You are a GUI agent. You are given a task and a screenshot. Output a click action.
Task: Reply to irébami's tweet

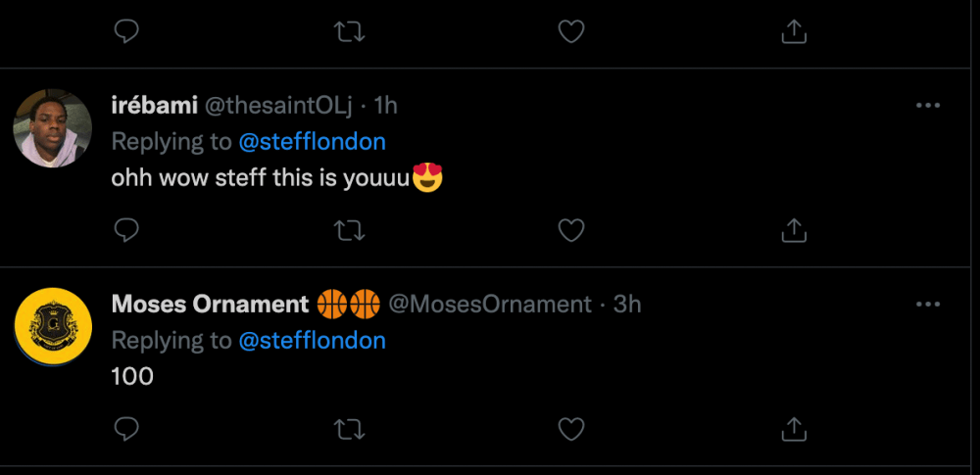click(125, 230)
